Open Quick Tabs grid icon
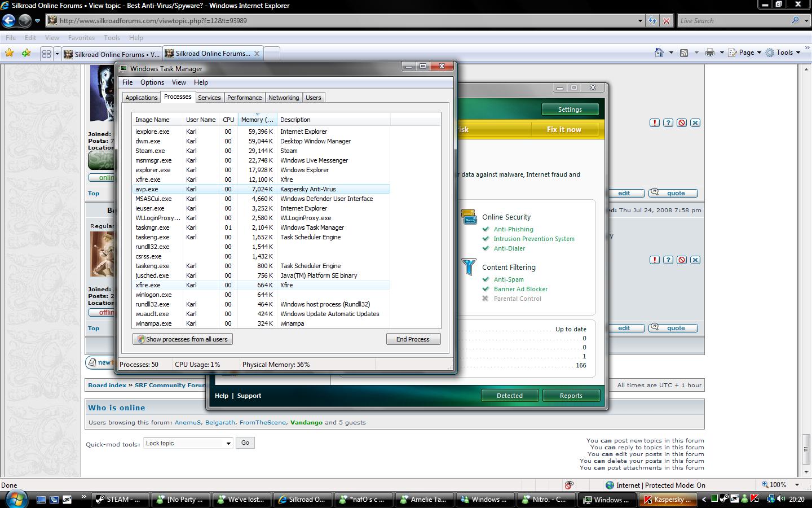The width and height of the screenshot is (812, 508). point(46,54)
